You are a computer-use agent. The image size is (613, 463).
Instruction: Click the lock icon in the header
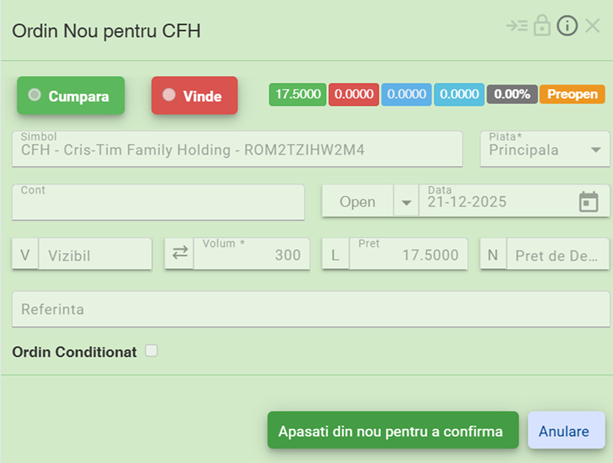click(542, 27)
